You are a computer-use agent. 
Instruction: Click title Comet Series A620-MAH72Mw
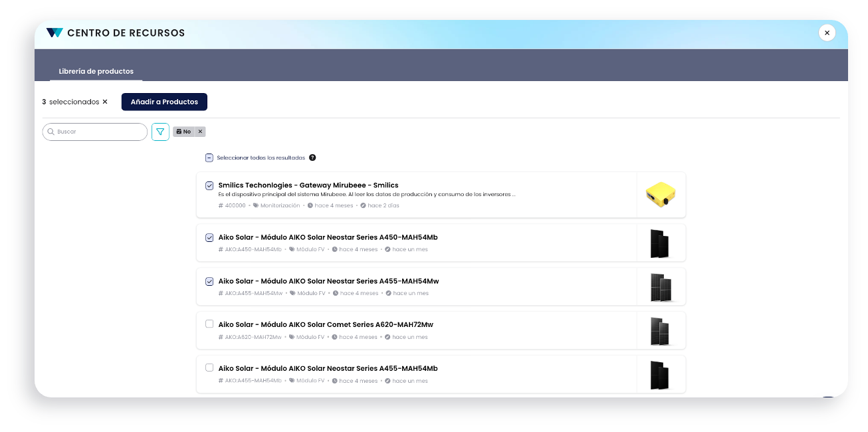326,325
